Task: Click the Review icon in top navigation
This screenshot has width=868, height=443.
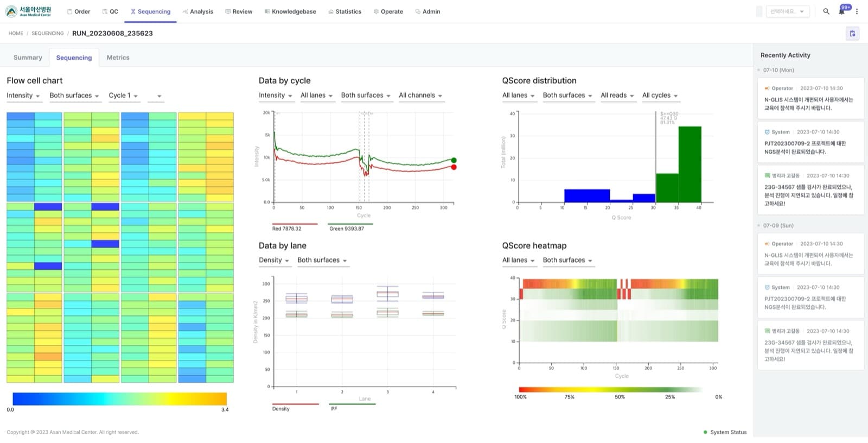Action: tap(228, 11)
